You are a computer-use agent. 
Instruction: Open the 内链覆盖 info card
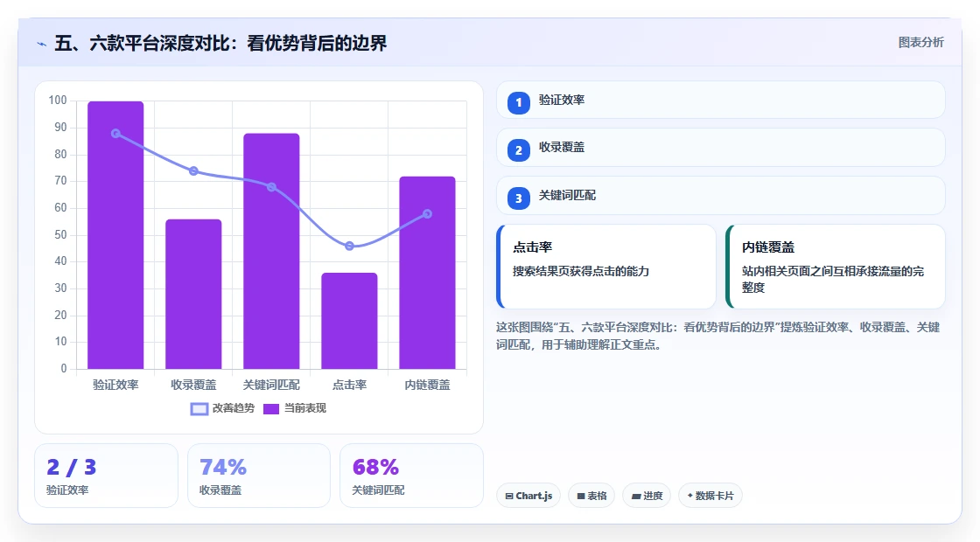pyautogui.click(x=836, y=267)
